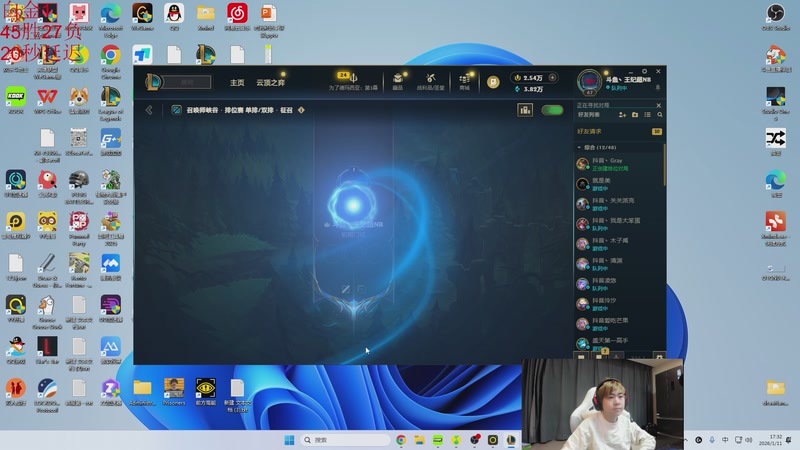Switch to League client in the taskbar

point(511,440)
